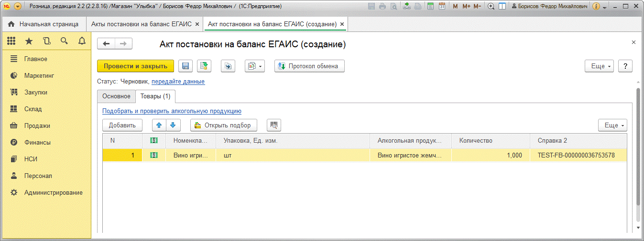Click the M memory button
This screenshot has width=644, height=241.
tap(455, 6)
